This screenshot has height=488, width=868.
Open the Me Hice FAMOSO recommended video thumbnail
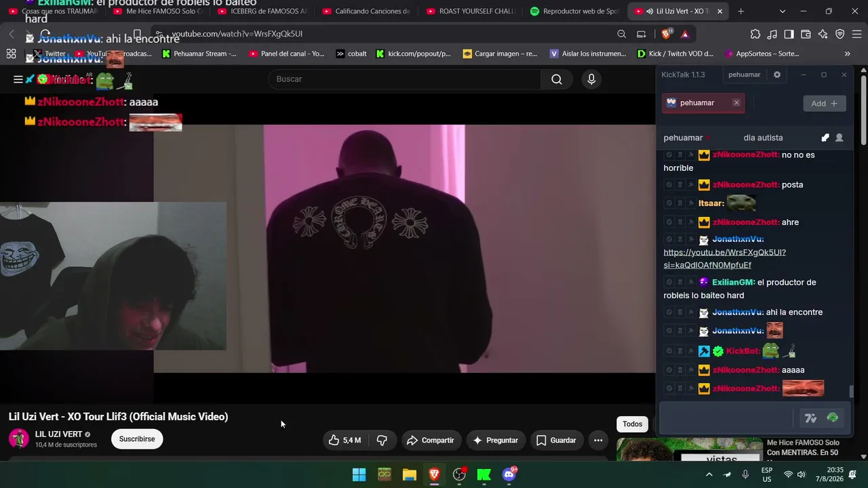coord(690,449)
